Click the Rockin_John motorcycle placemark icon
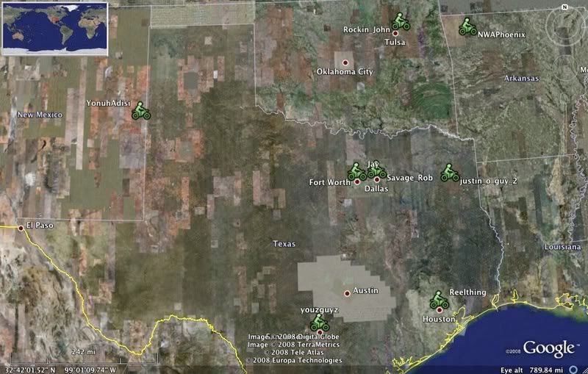Viewport: 588px width, 374px height. coord(401,22)
